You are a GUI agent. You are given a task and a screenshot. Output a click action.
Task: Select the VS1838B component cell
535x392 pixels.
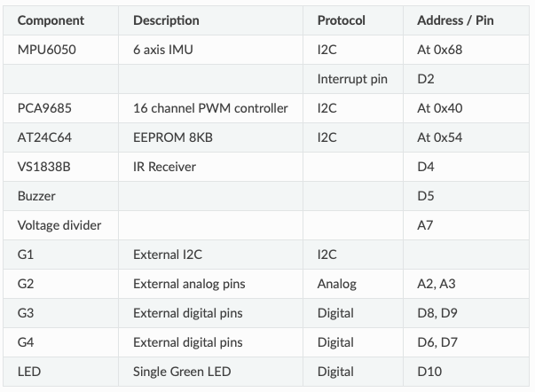click(46, 167)
